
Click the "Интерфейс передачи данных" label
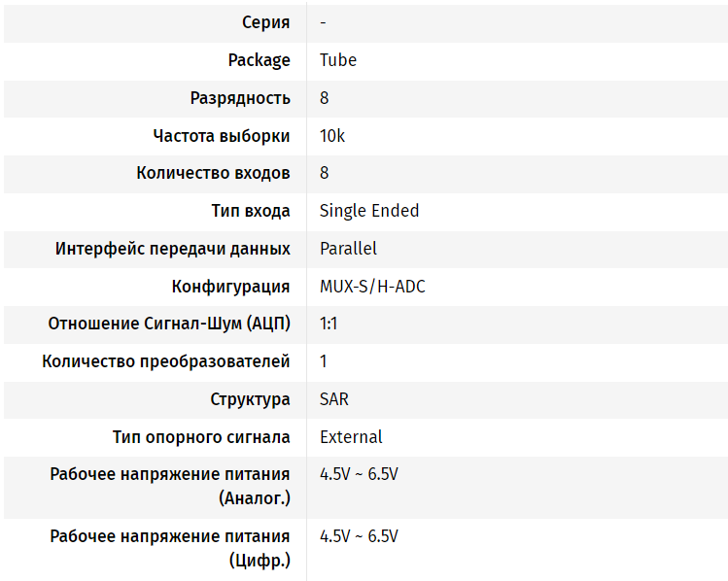(172, 249)
